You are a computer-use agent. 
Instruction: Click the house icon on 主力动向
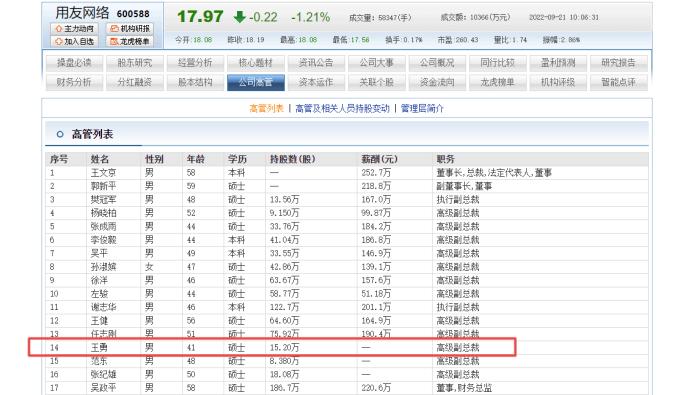[x=59, y=29]
